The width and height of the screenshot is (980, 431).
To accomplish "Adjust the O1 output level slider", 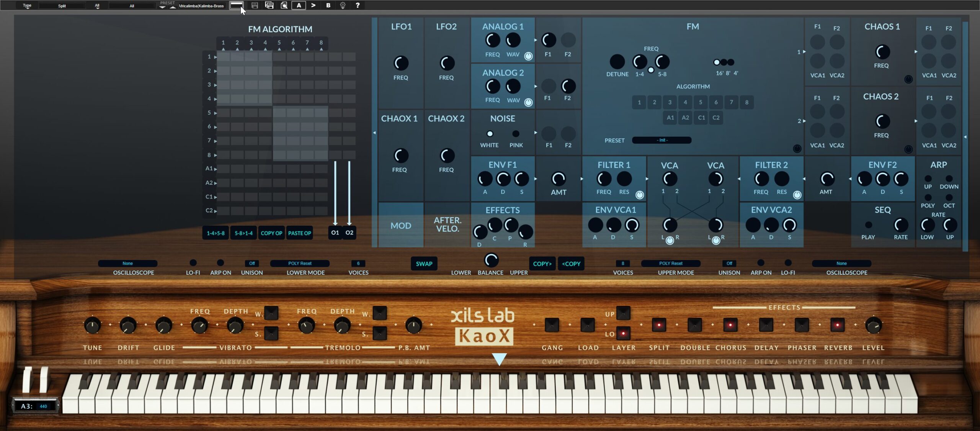I will coord(335,193).
